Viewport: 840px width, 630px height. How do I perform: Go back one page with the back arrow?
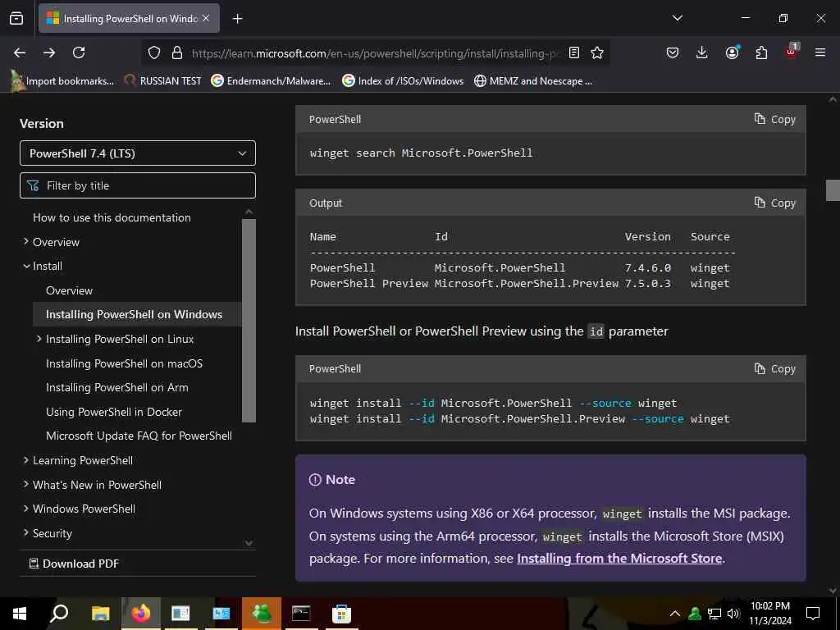(20, 52)
